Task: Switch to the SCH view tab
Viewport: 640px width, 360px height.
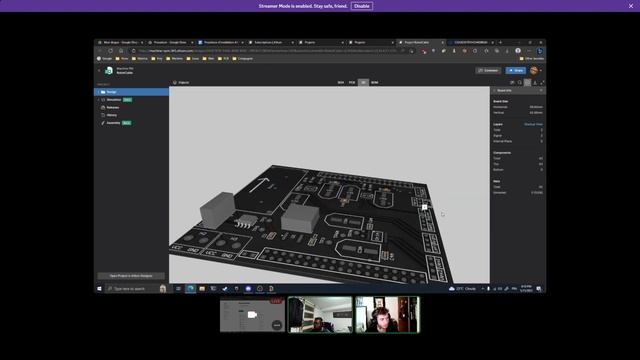Action: click(x=341, y=82)
